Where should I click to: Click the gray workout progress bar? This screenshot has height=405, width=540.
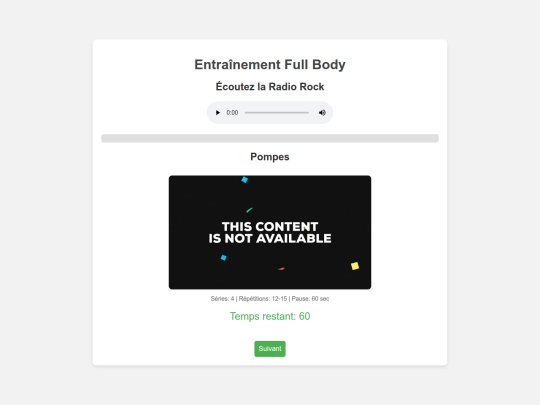[x=270, y=138]
